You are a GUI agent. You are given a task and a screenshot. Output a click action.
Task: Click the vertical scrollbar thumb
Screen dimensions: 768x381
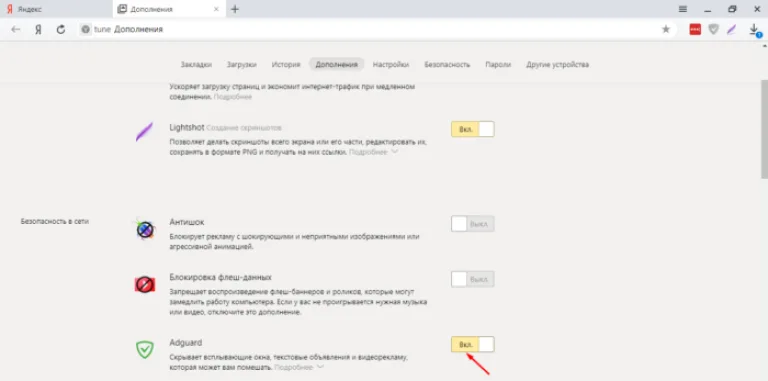coord(764,129)
